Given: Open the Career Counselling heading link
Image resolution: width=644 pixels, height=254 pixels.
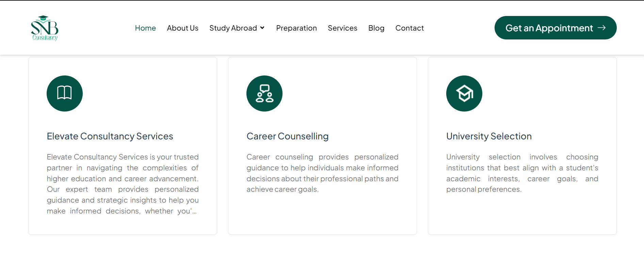Looking at the screenshot, I should [288, 136].
